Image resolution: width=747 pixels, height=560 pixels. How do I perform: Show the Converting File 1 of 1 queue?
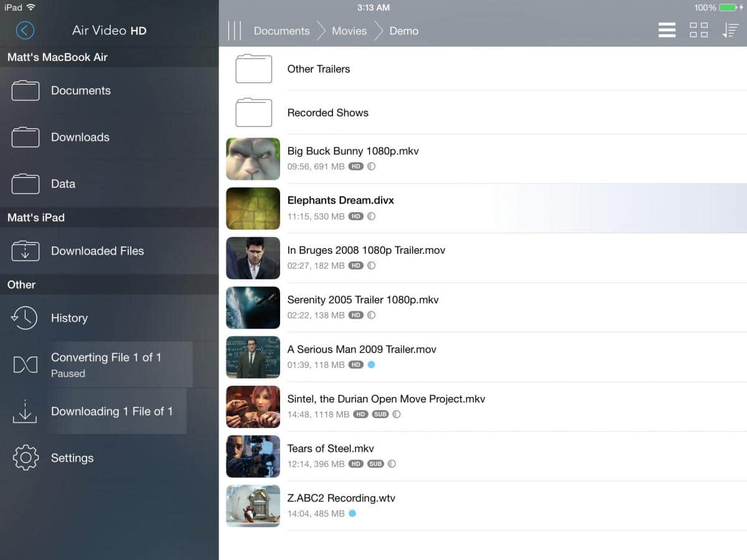(106, 365)
